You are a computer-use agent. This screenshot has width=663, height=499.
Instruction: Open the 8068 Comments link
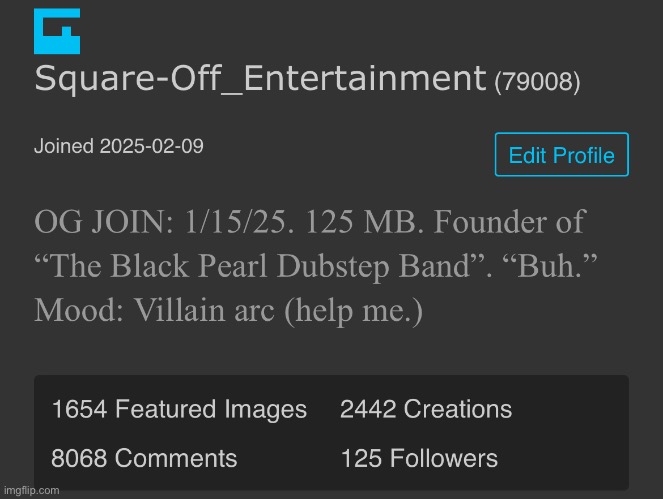144,459
